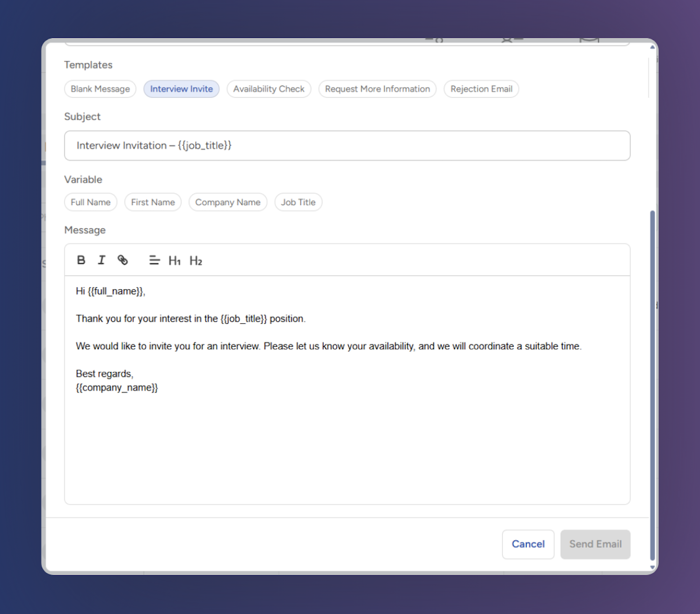Select the Rejection Email template
The image size is (700, 614).
click(481, 89)
